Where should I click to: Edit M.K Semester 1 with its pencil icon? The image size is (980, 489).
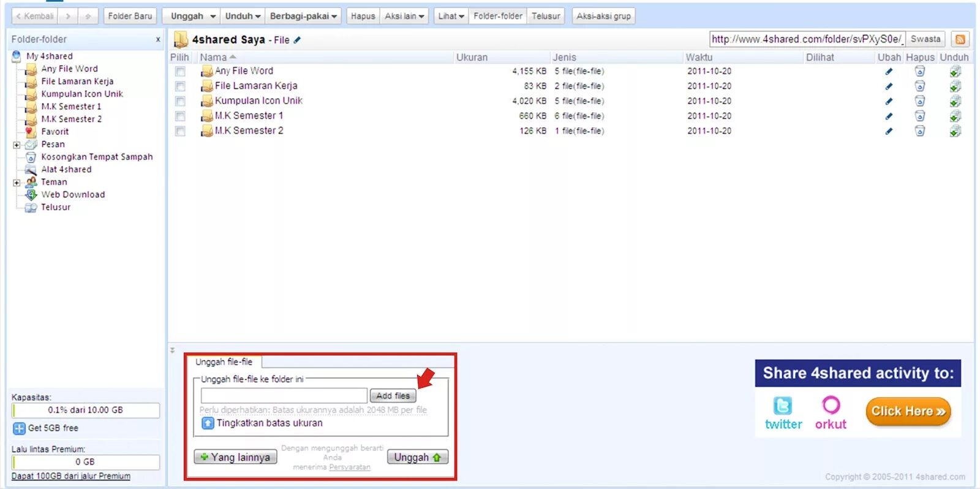[x=889, y=116]
